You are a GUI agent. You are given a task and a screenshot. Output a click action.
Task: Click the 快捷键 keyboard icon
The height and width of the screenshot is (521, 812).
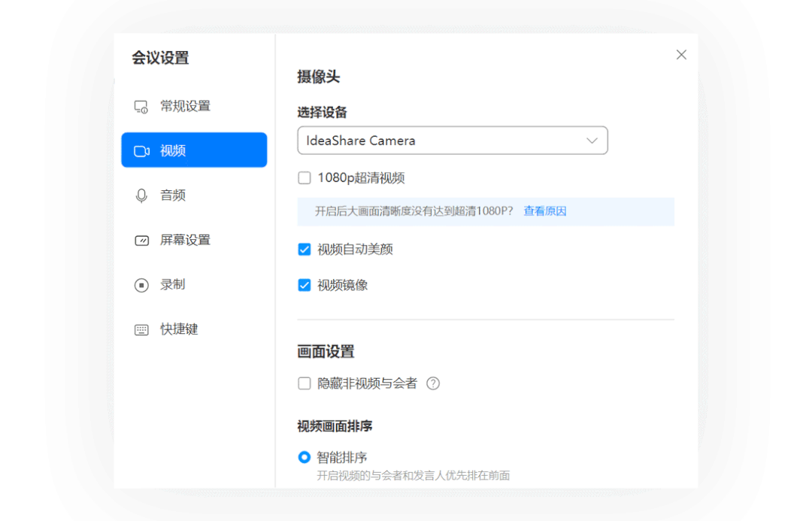(141, 330)
